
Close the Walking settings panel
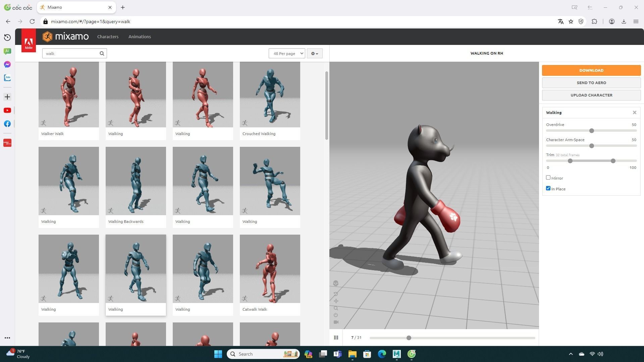coord(634,113)
